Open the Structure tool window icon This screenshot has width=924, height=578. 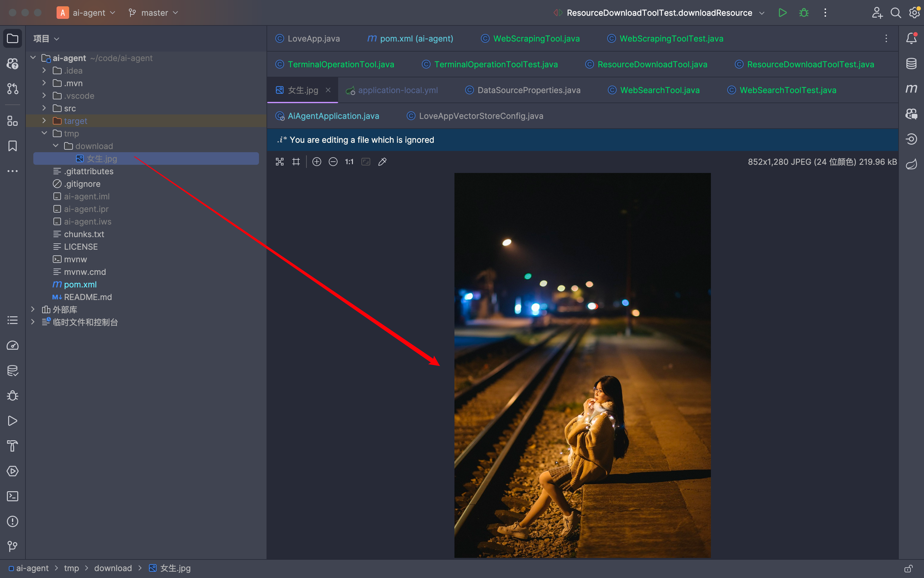coord(13,121)
